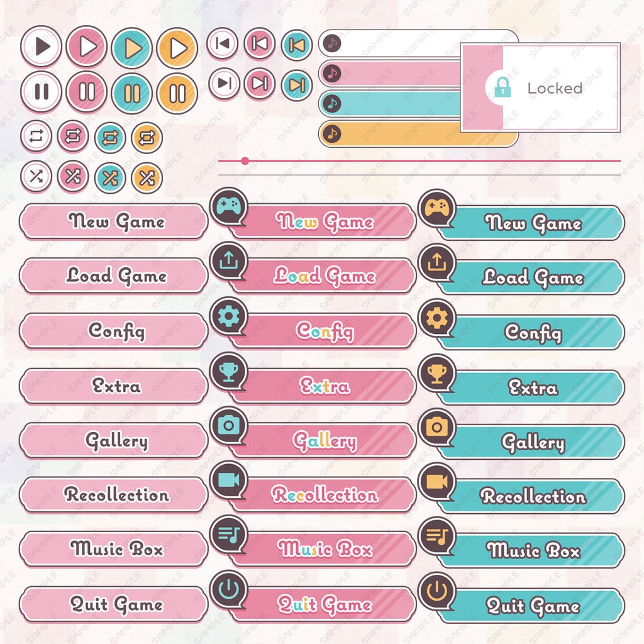Viewport: 644px width, 644px height.
Task: Toggle the teal shuffle button
Action: click(x=110, y=178)
